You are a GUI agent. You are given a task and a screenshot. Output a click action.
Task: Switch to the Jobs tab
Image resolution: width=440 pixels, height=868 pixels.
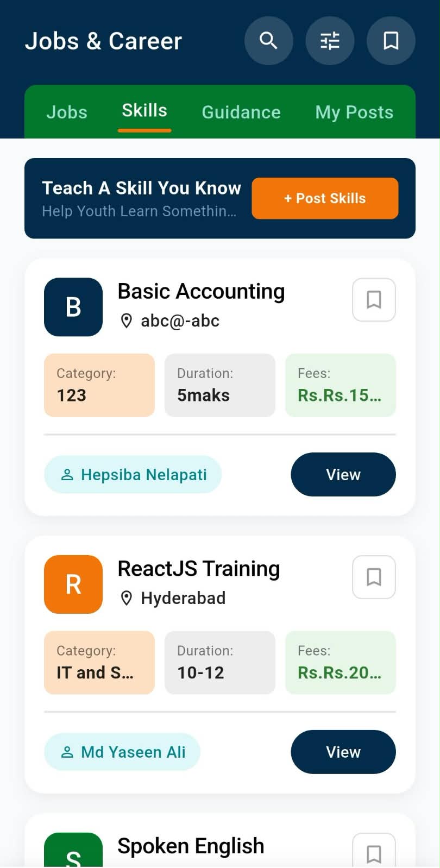tap(67, 112)
